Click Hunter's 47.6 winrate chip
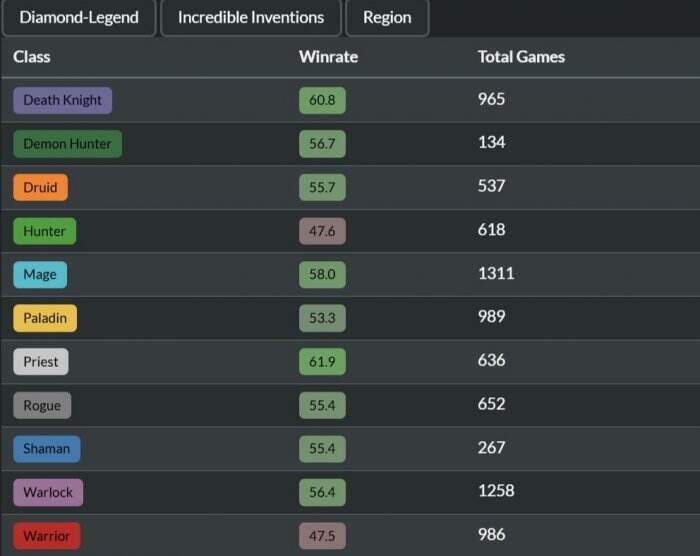Viewport: 700px width, 556px height. pyautogui.click(x=322, y=231)
